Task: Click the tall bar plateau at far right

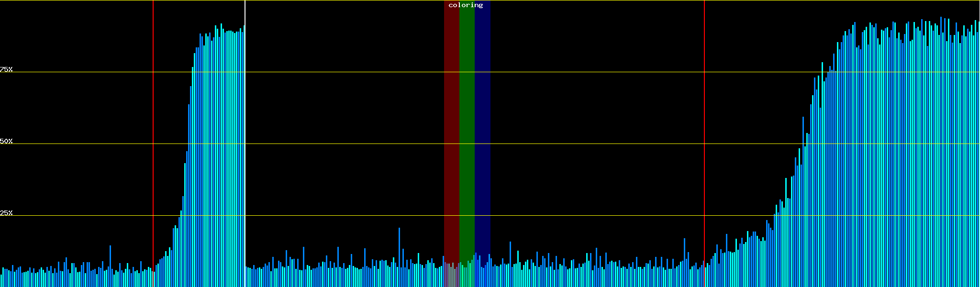Action: 909,143
